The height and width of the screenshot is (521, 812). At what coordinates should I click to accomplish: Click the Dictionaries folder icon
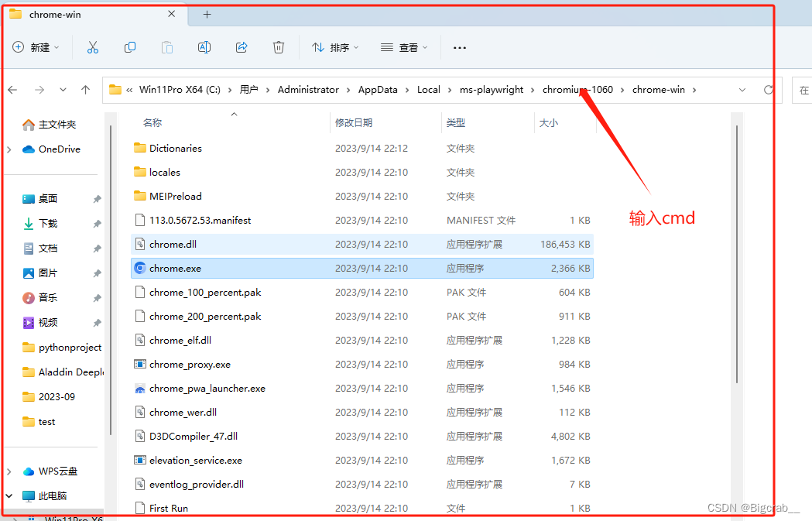tap(140, 148)
